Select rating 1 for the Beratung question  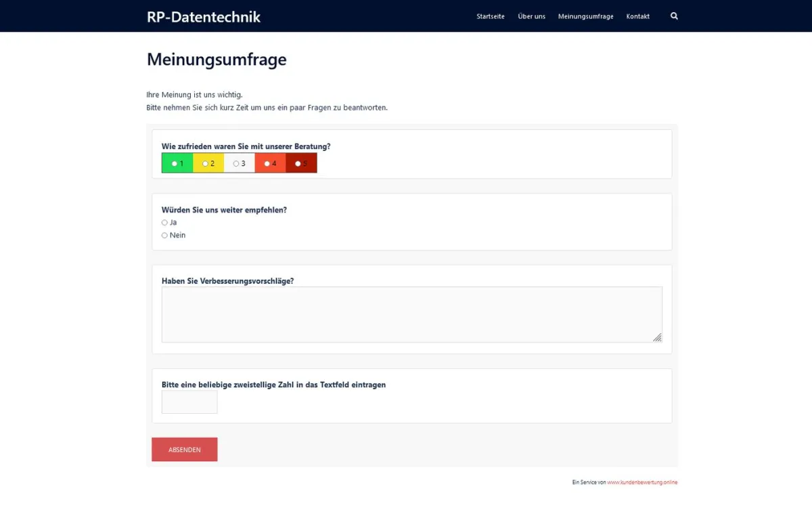(x=175, y=162)
